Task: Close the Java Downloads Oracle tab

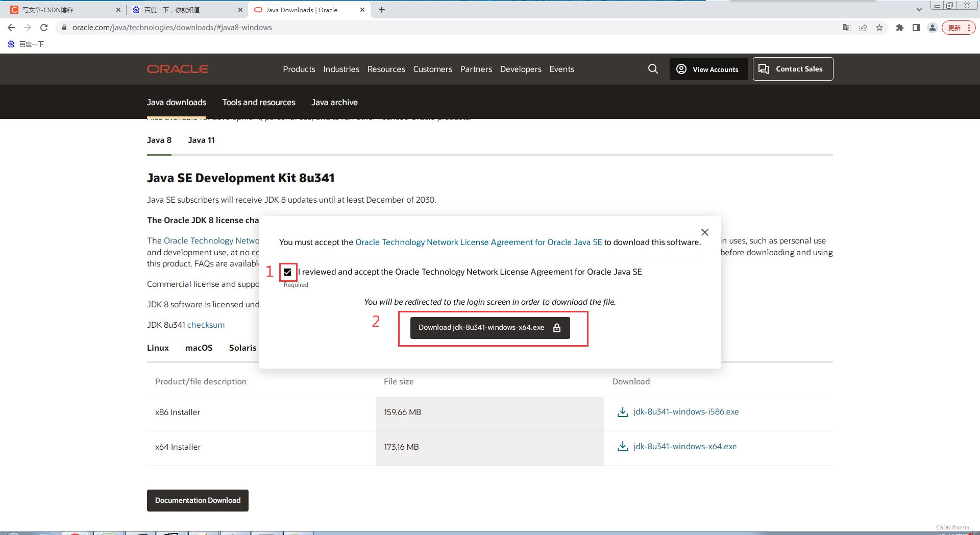Action: (x=362, y=10)
